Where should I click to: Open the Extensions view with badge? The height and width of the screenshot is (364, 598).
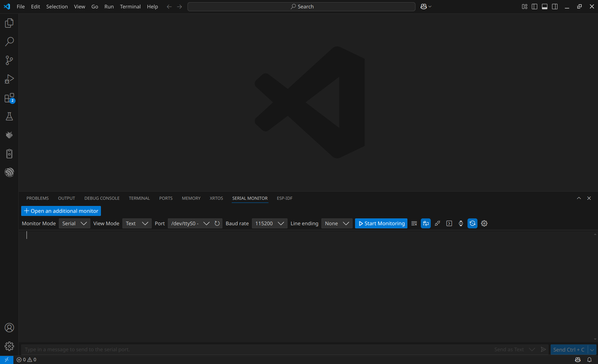point(9,98)
